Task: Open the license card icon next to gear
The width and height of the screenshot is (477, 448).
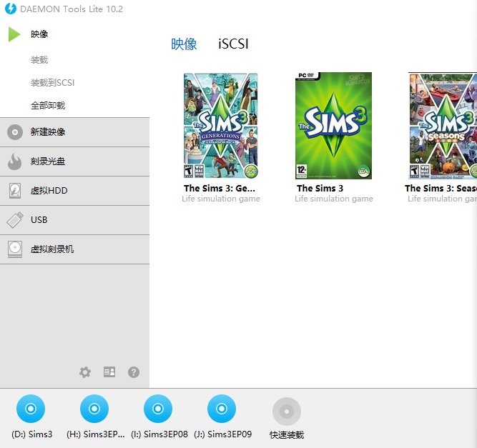Action: 109,372
